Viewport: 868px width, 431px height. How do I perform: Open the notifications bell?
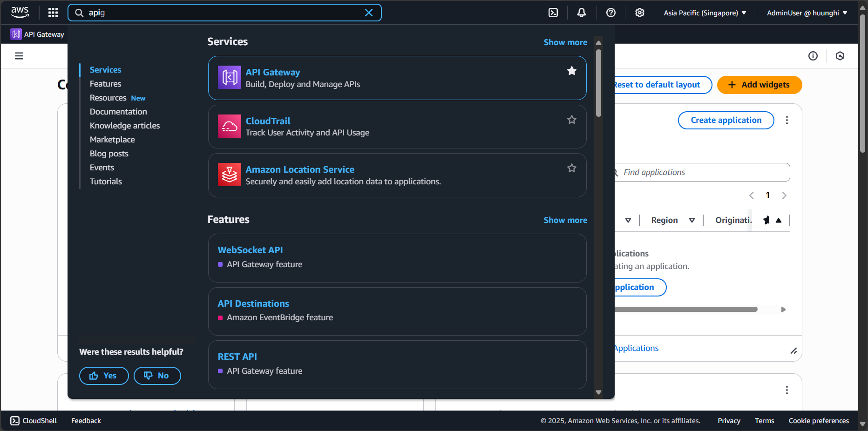pos(582,13)
